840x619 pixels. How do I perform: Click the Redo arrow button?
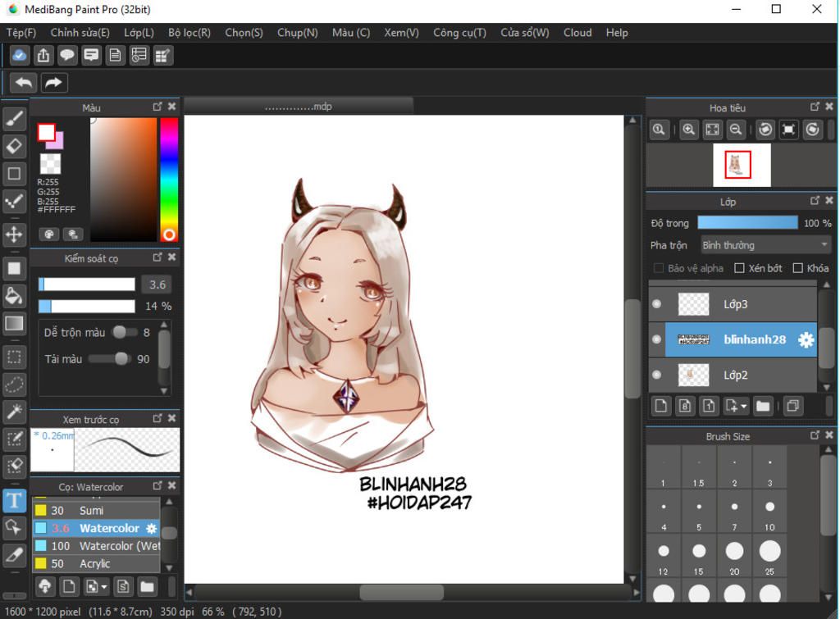53,83
